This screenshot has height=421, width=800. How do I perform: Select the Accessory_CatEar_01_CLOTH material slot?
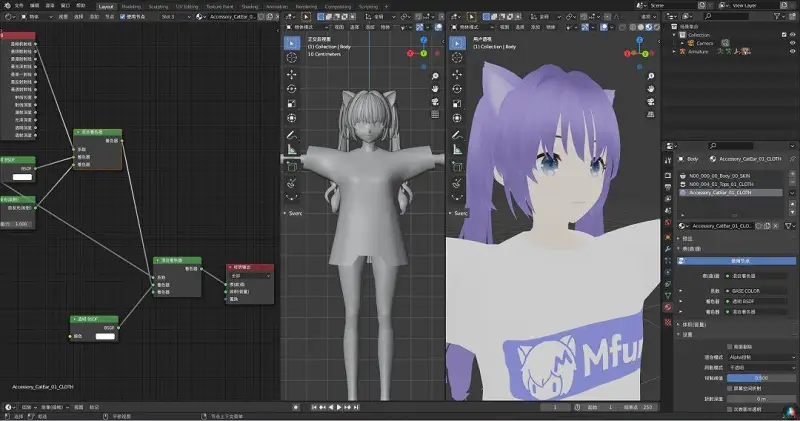pyautogui.click(x=731, y=192)
